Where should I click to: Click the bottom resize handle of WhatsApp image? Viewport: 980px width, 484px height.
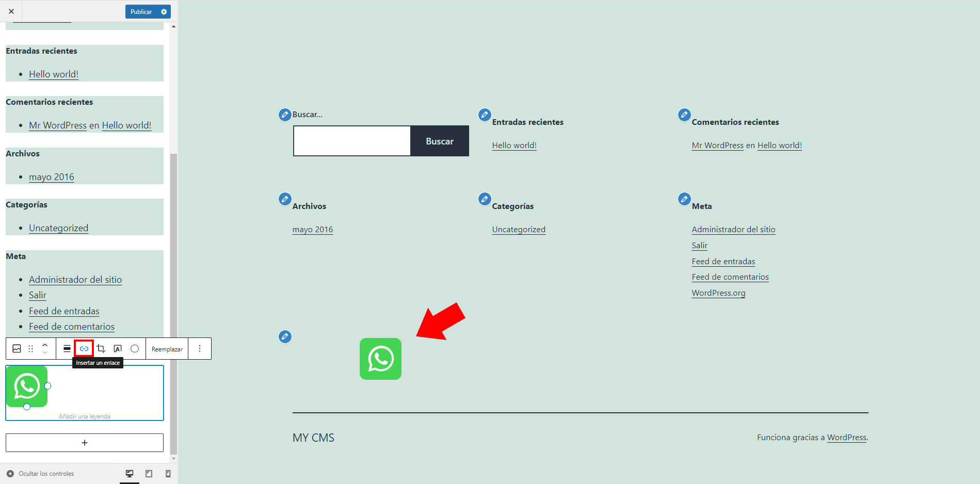coord(27,407)
